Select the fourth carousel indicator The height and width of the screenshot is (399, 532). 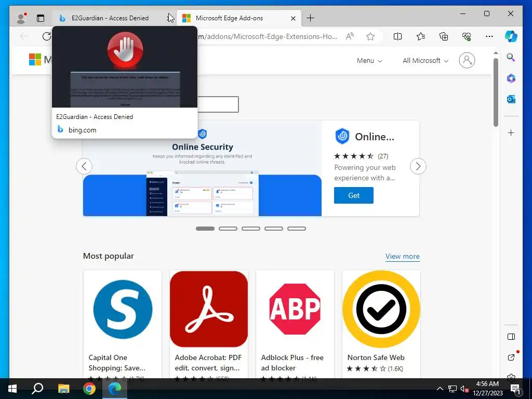[274, 229]
